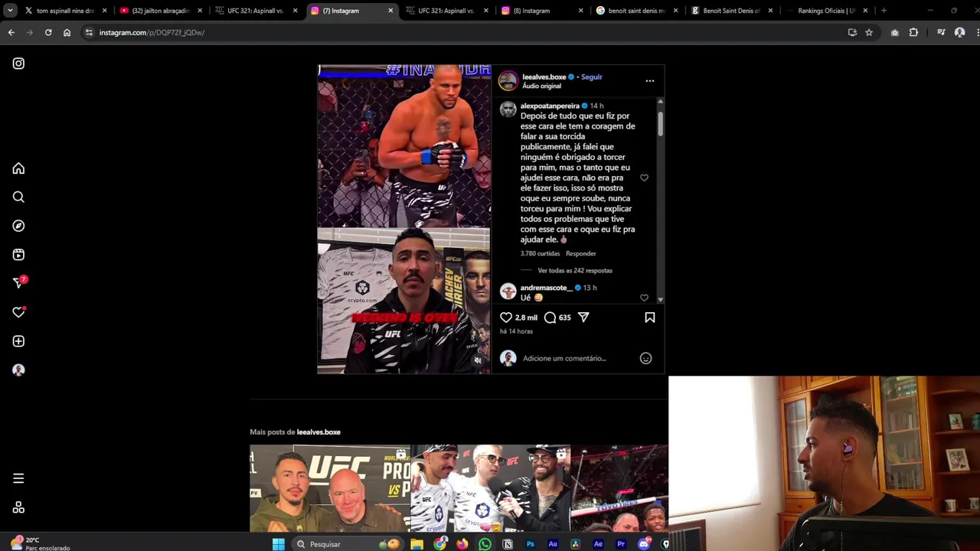The height and width of the screenshot is (551, 980).
Task: Click the browser home button
Action: point(67,32)
